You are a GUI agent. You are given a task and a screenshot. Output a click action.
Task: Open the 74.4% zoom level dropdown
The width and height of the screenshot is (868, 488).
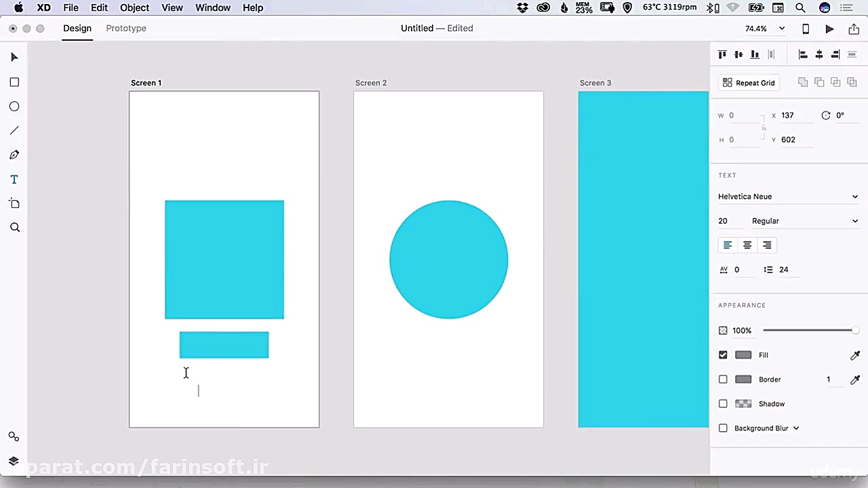pyautogui.click(x=765, y=28)
